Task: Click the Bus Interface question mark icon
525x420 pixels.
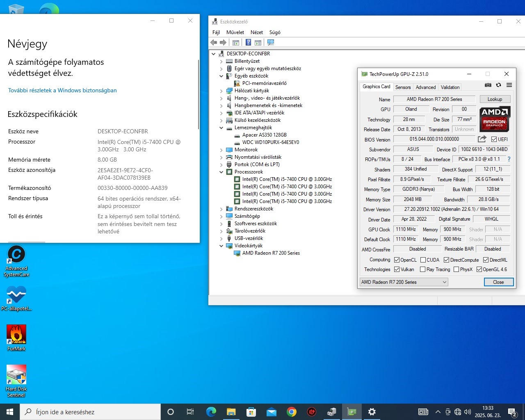Action: [509, 159]
